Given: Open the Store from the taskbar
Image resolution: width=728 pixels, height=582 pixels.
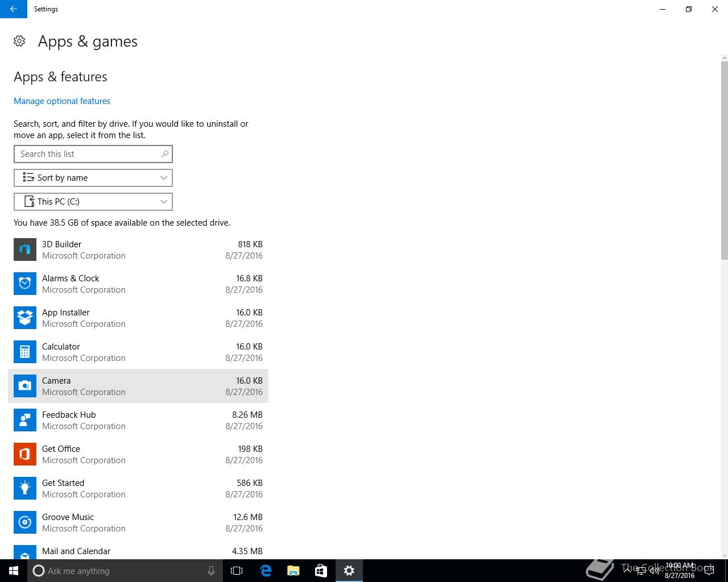Looking at the screenshot, I should tap(321, 571).
